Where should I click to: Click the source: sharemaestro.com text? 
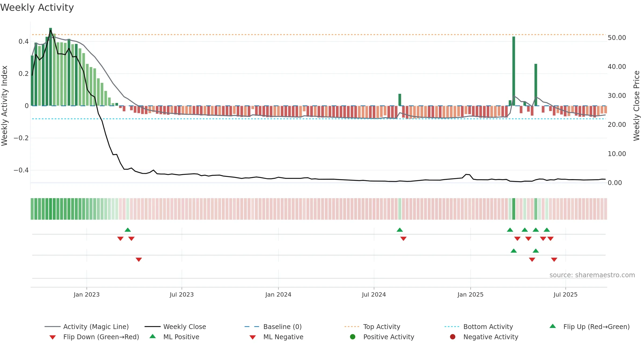tap(592, 275)
